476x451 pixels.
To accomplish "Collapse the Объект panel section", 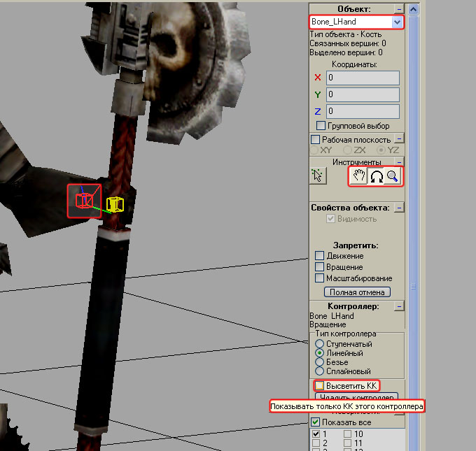I will [x=399, y=9].
